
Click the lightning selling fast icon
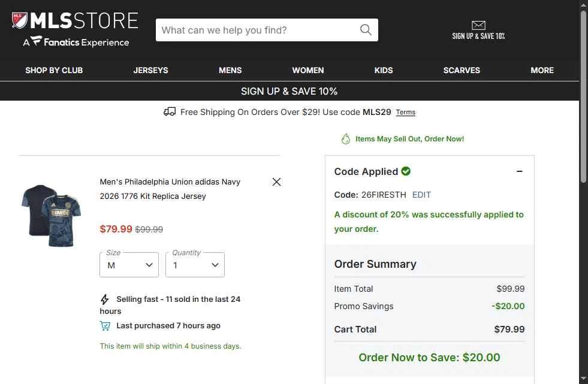pos(105,299)
